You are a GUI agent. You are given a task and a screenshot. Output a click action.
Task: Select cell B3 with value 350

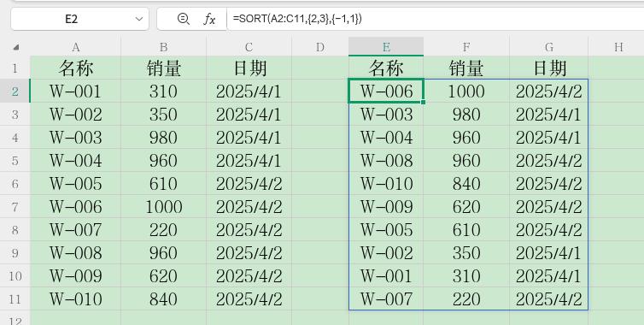[163, 114]
